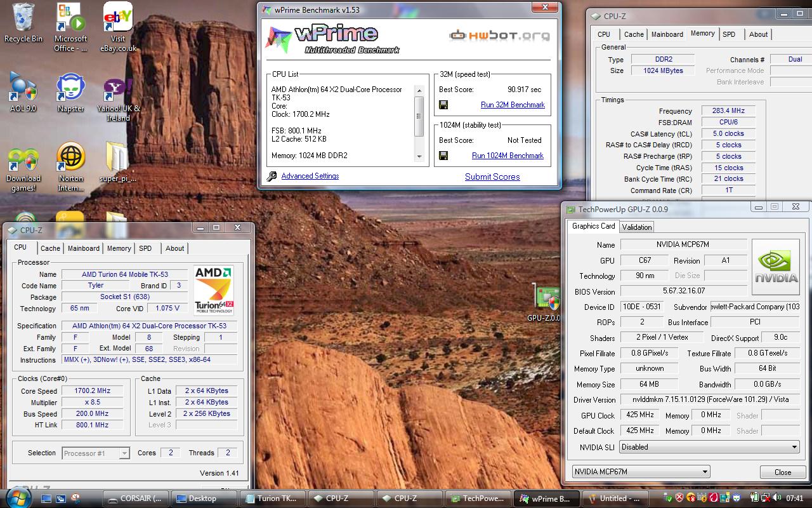Viewport: 812px width, 508px height.
Task: Open the SPD tab in left CPU-Z window
Action: 145,248
